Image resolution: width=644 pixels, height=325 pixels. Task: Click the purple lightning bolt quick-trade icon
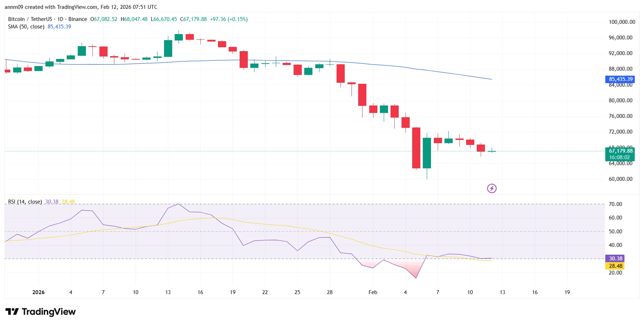(492, 188)
